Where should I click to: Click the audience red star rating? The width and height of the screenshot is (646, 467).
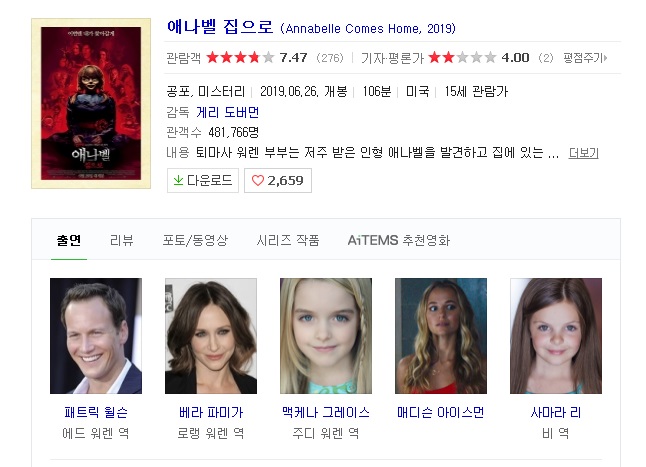click(240, 57)
